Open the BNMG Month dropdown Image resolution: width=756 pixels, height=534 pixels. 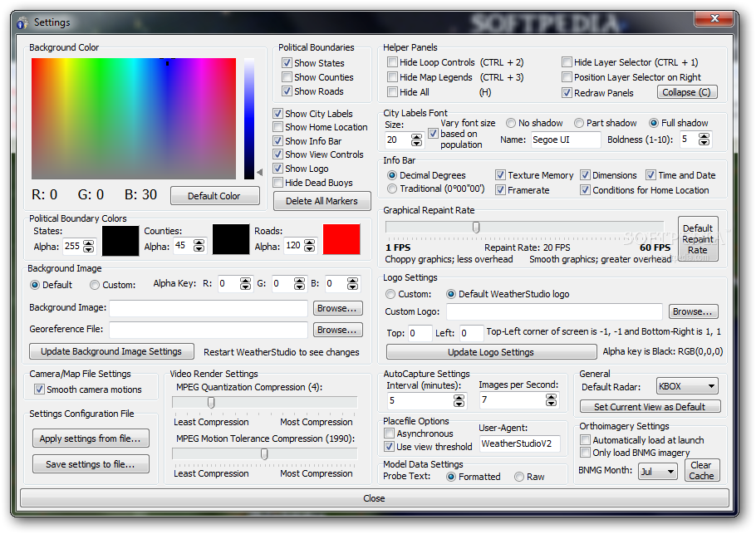pyautogui.click(x=658, y=472)
